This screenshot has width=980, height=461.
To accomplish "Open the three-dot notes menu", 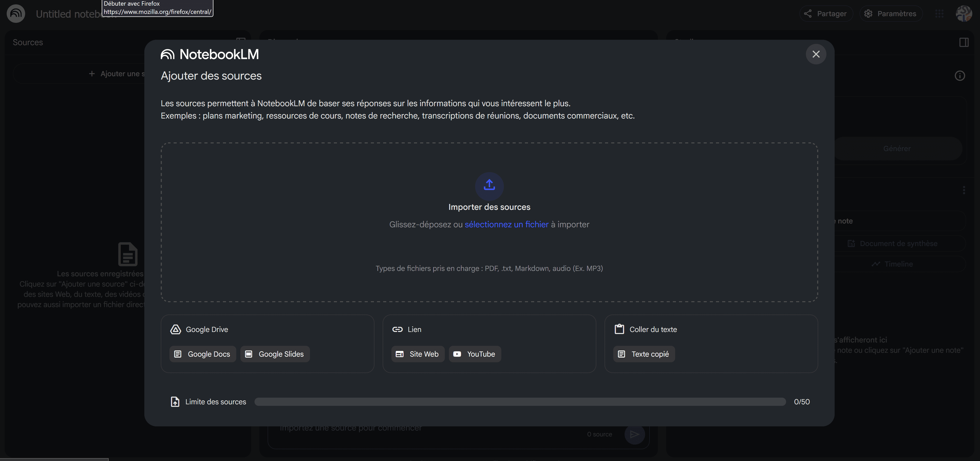I will tap(964, 190).
